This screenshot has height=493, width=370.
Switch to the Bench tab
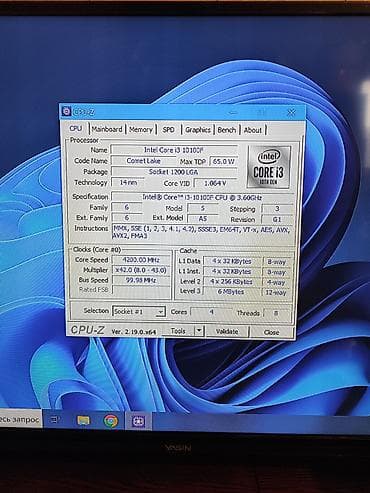click(227, 130)
